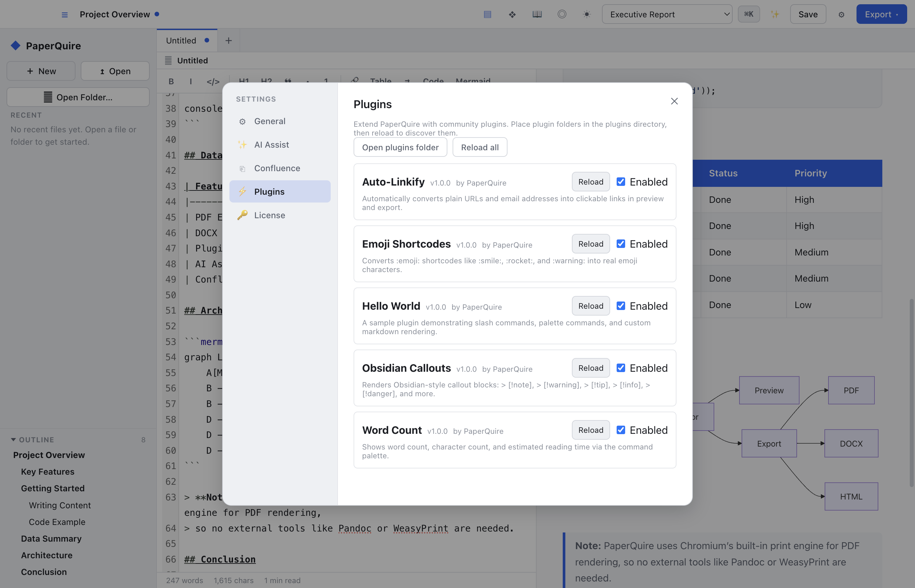Screen dimensions: 915x588
Task: Open the License settings section
Action: click(279, 215)
